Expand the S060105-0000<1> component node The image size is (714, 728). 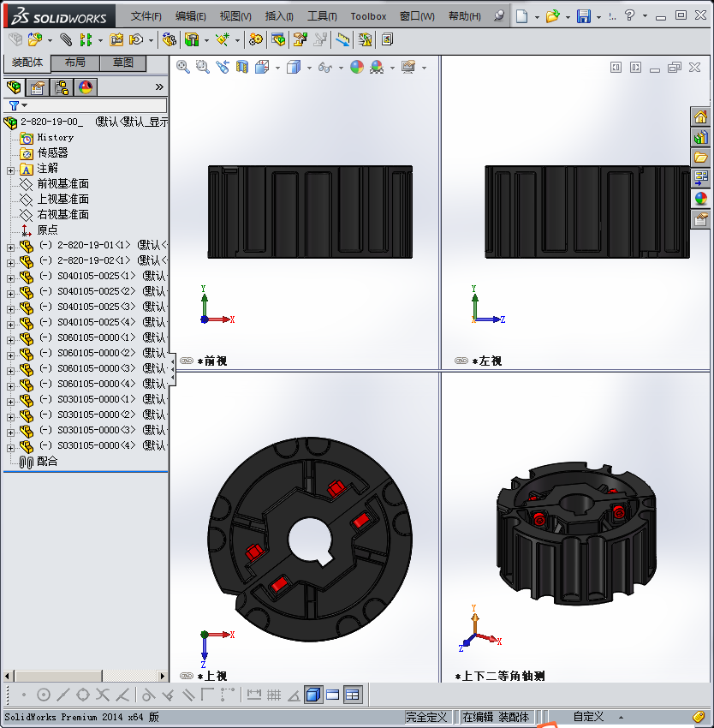click(x=10, y=340)
